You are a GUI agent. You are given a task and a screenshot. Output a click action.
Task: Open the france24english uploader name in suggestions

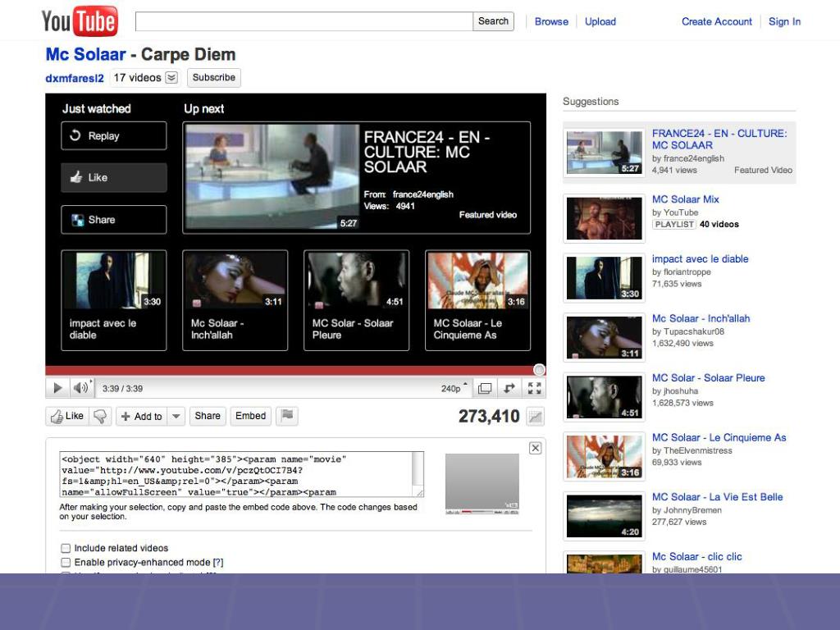(694, 158)
